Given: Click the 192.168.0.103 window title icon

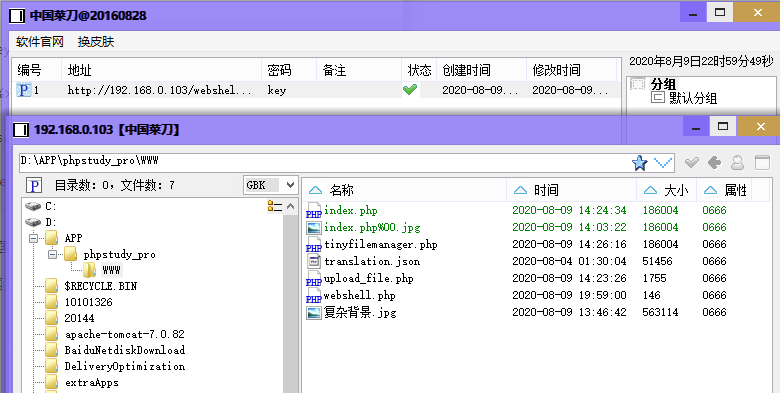Looking at the screenshot, I should (21, 130).
